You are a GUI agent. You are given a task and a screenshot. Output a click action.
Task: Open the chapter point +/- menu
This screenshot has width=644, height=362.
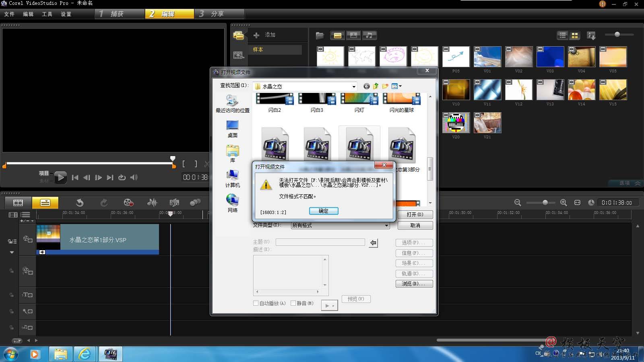[x=27, y=221]
